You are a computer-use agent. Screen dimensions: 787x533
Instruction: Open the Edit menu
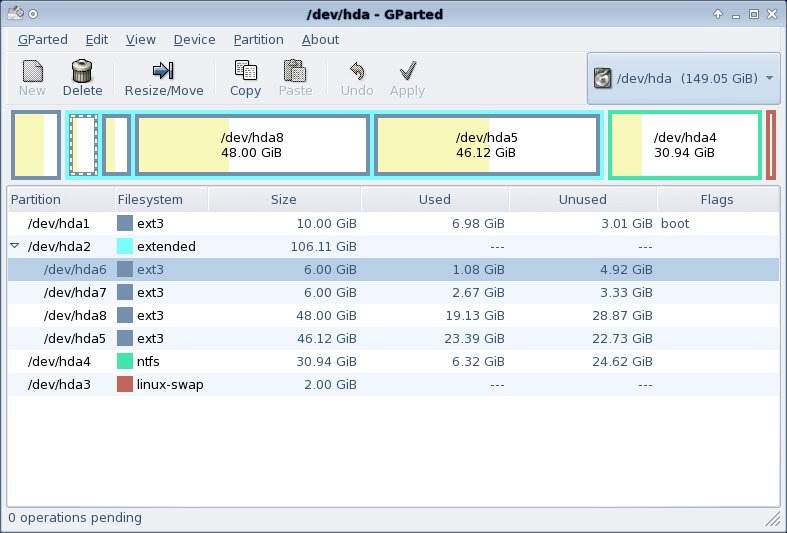96,40
